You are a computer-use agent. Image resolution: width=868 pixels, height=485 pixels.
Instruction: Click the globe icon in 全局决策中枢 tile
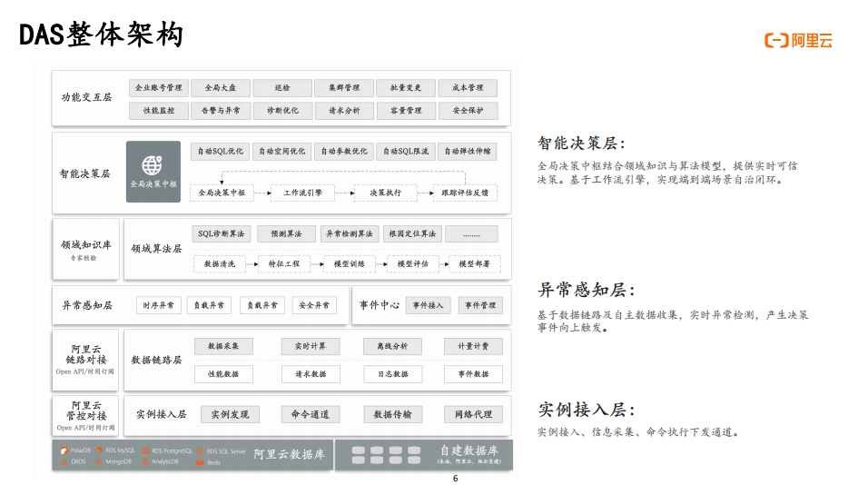tap(153, 165)
